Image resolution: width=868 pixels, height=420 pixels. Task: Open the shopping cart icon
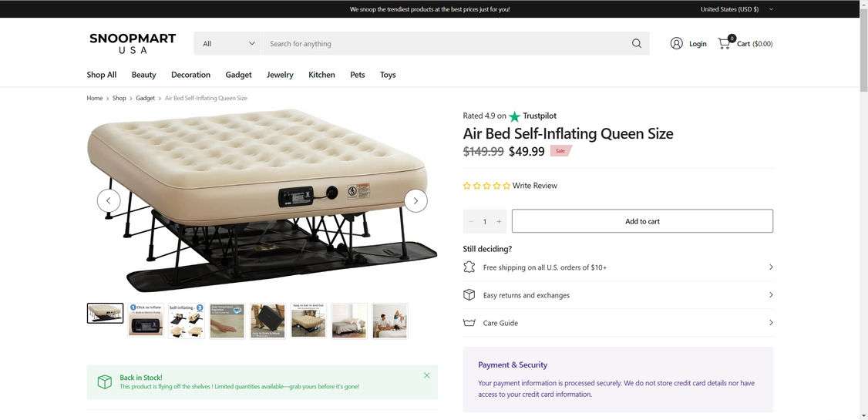coord(724,43)
